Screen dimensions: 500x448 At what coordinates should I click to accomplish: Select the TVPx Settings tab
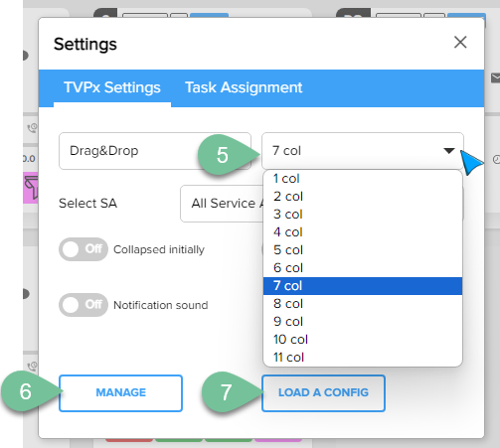coord(112,87)
